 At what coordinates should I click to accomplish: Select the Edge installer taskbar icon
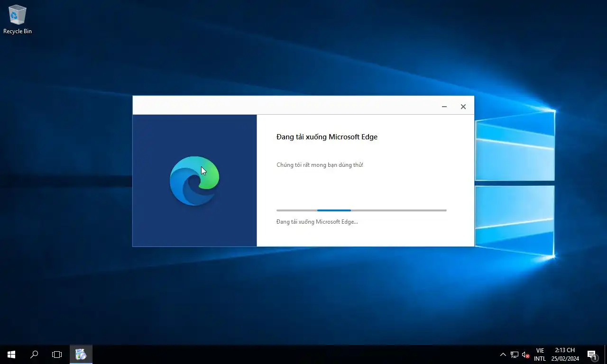81,354
